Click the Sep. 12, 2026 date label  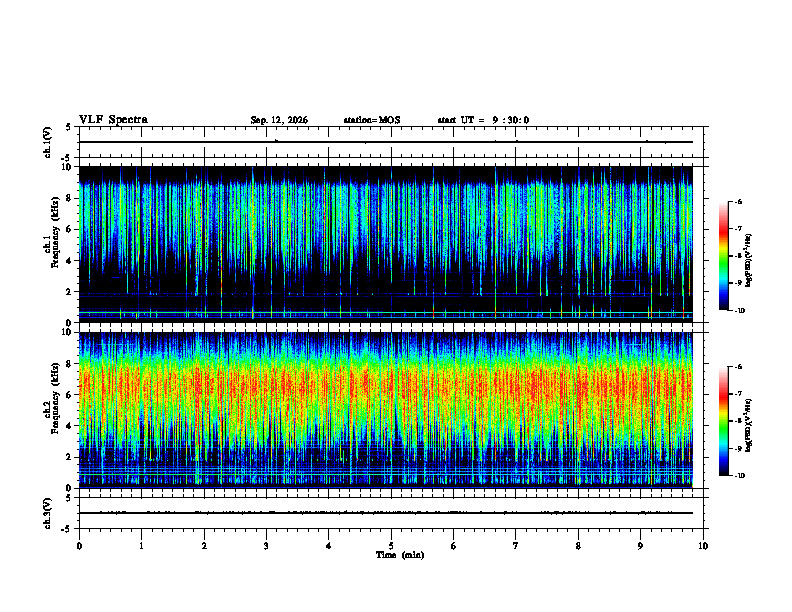[279, 120]
